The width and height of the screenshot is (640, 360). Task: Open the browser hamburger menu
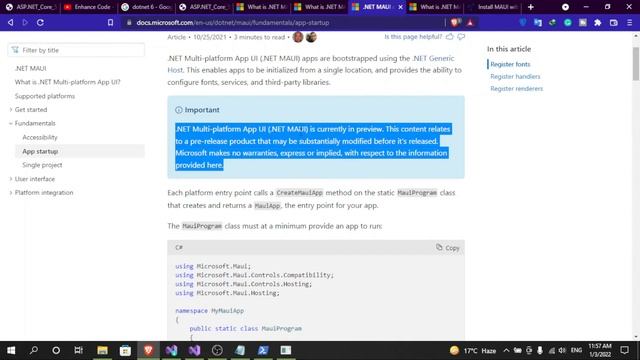click(x=629, y=23)
